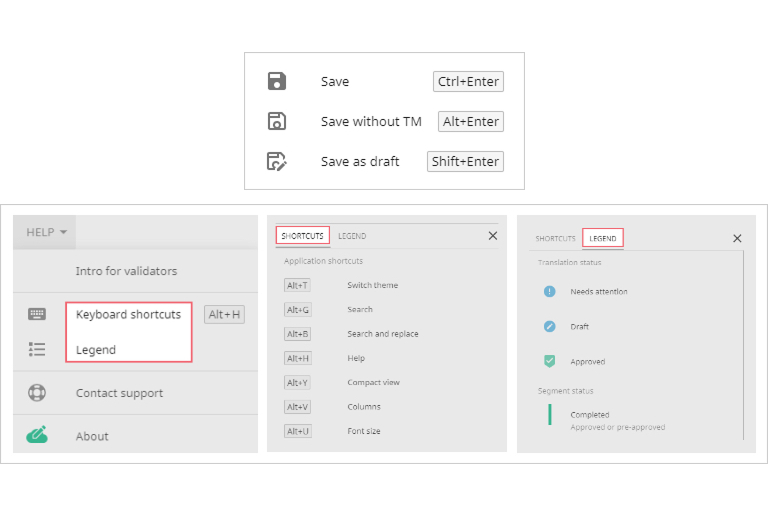Screen dimensions: 768x516
Task: Click the green cloud About icon
Action: tap(37, 435)
